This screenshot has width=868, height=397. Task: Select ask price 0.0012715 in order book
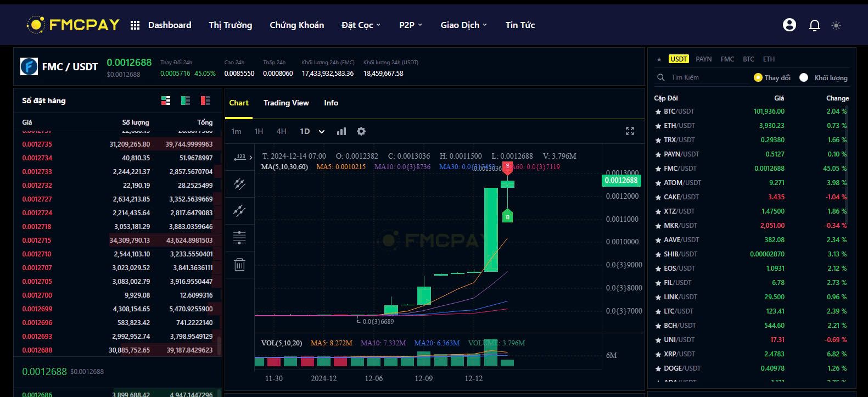pos(37,241)
